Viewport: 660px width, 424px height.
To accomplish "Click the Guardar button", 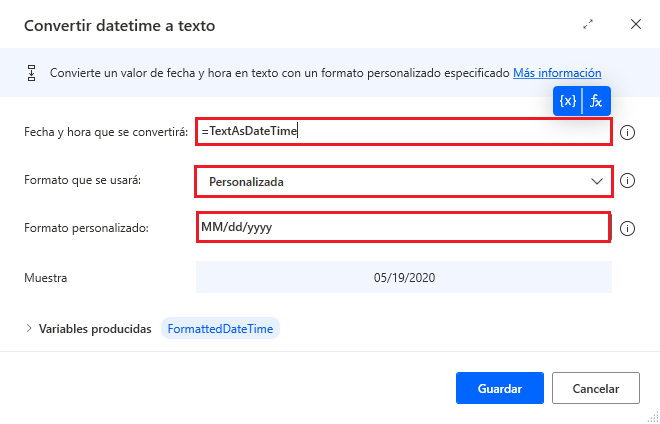I will click(500, 388).
